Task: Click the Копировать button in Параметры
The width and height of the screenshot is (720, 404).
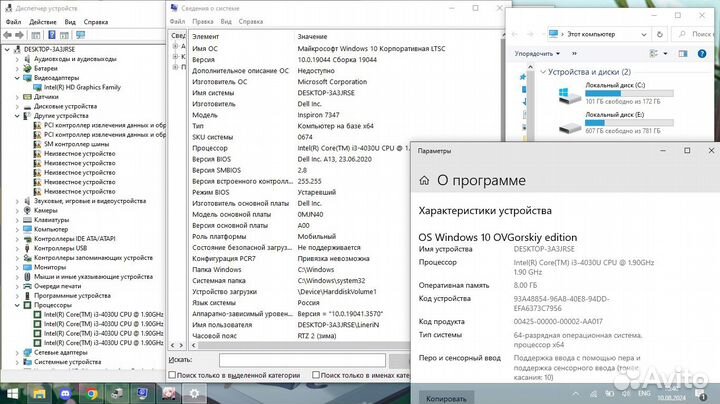Action: (446, 398)
